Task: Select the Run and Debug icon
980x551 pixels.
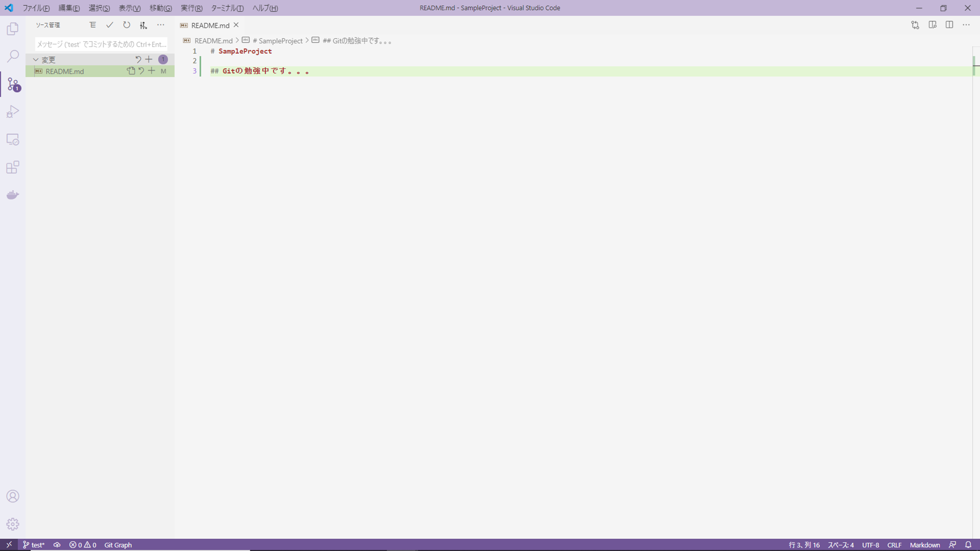Action: (12, 111)
